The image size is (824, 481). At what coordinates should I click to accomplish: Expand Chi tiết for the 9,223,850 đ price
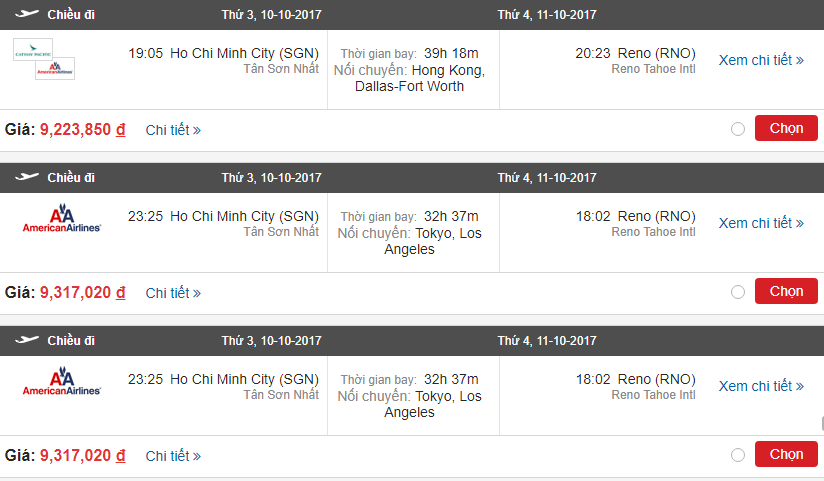173,130
